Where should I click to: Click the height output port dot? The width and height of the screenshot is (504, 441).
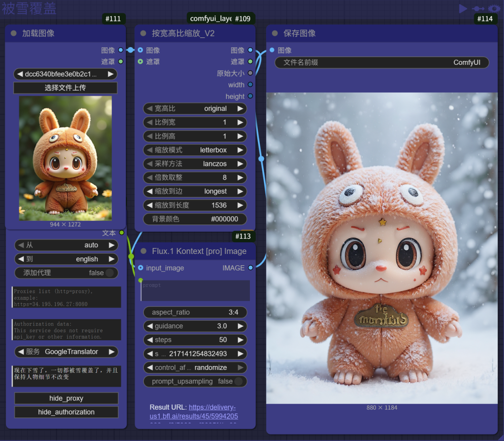[251, 96]
